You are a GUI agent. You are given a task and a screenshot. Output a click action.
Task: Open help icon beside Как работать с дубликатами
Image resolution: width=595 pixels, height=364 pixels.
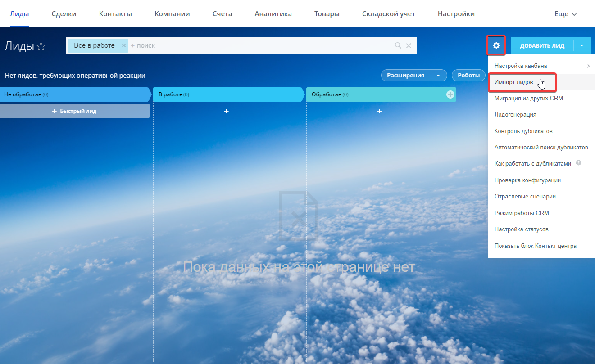point(578,163)
